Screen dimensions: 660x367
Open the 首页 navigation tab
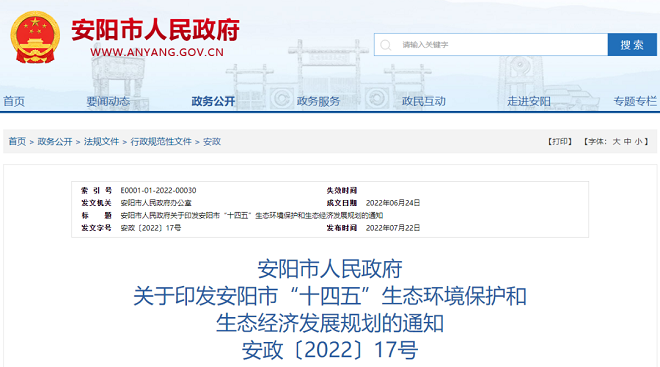(x=14, y=101)
